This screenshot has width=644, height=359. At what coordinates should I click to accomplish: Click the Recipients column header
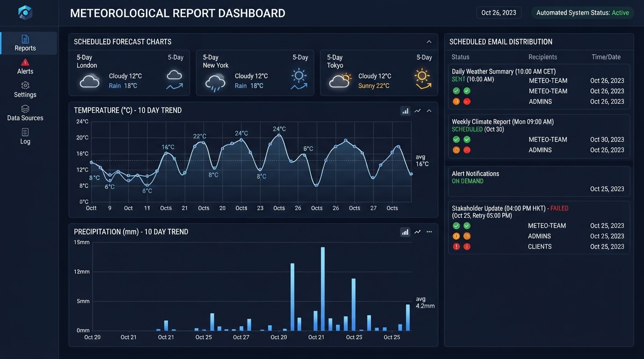tap(543, 57)
